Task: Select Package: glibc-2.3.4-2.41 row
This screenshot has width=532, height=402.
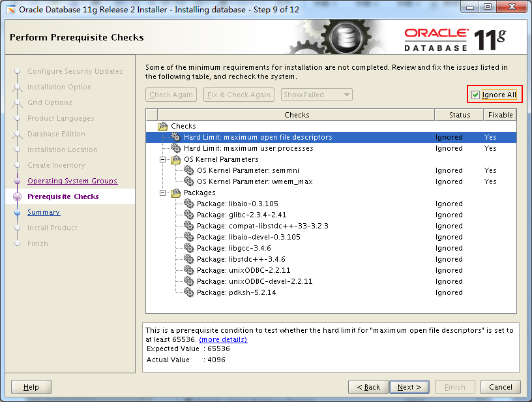Action: (x=331, y=215)
